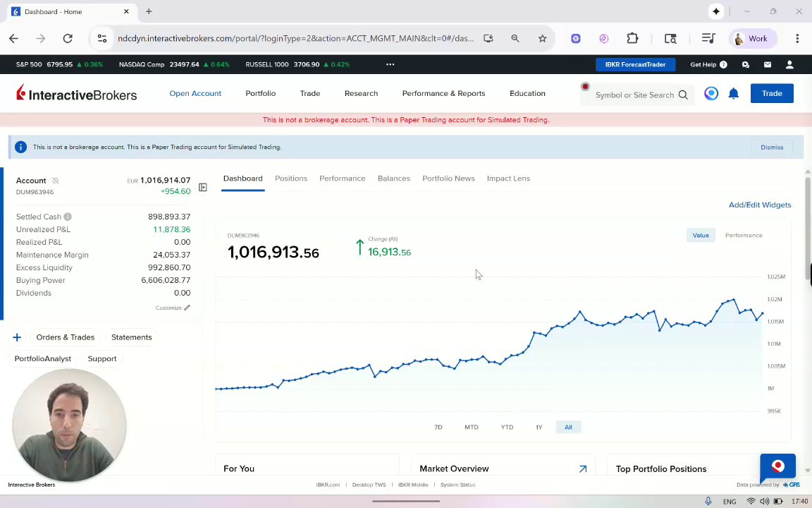This screenshot has width=812, height=508.
Task: Click the blue info icon in banner
Action: (20, 147)
